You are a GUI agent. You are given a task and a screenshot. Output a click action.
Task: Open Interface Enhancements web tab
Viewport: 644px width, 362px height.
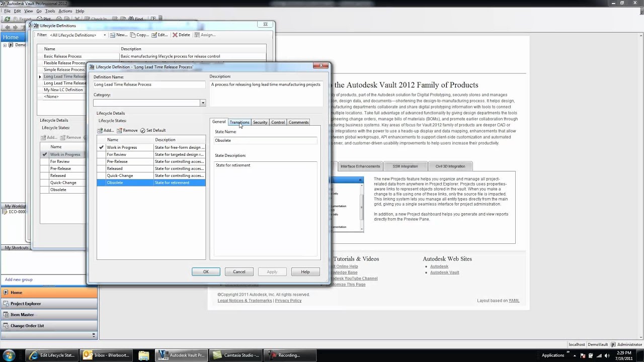coord(360,166)
